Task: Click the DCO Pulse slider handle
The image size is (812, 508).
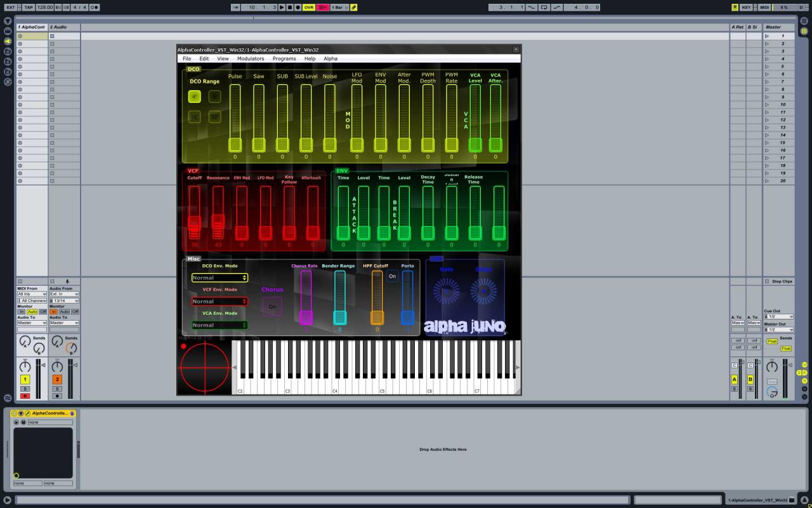Action: 235,144
